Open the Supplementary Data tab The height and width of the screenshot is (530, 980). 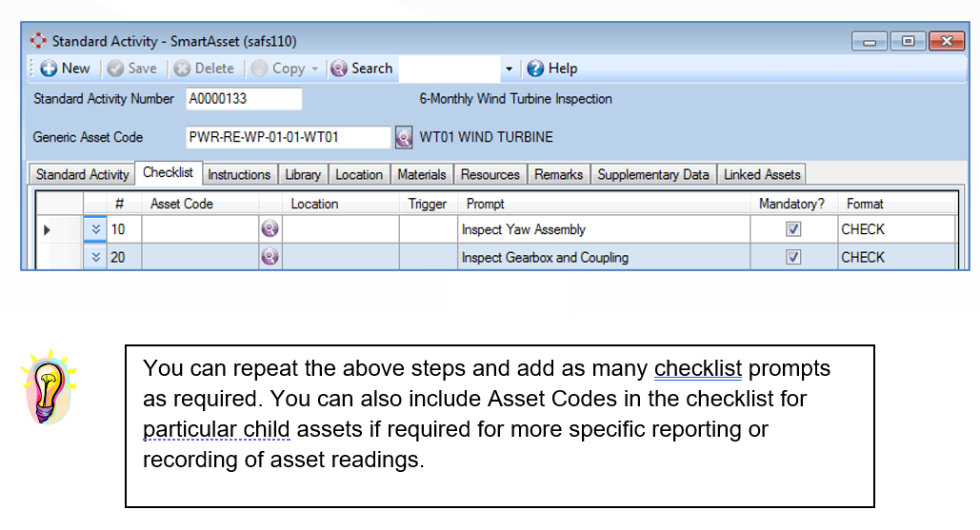pos(653,175)
